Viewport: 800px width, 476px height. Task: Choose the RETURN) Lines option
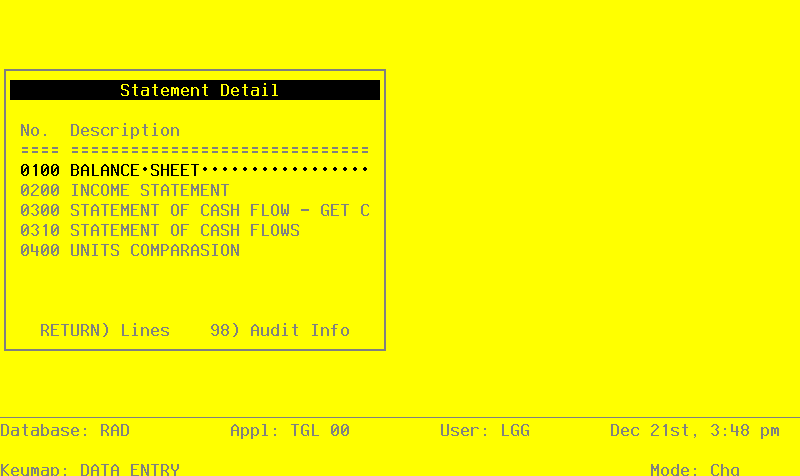pyautogui.click(x=105, y=330)
